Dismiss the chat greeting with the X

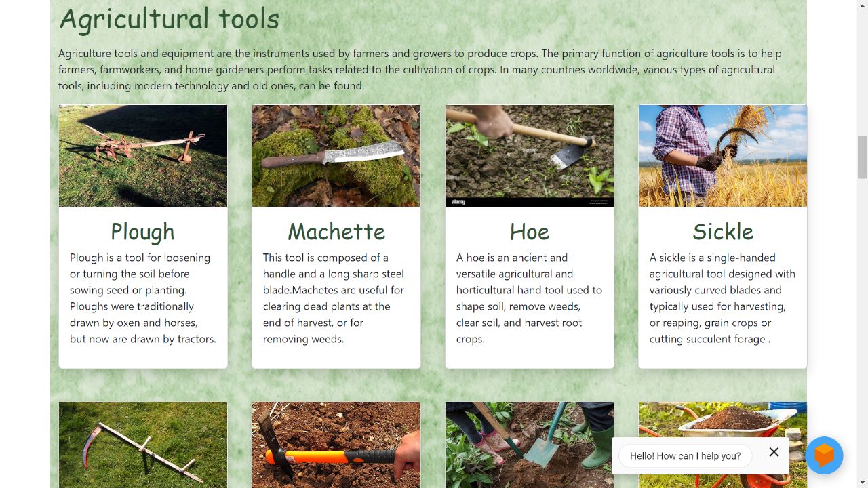point(774,452)
